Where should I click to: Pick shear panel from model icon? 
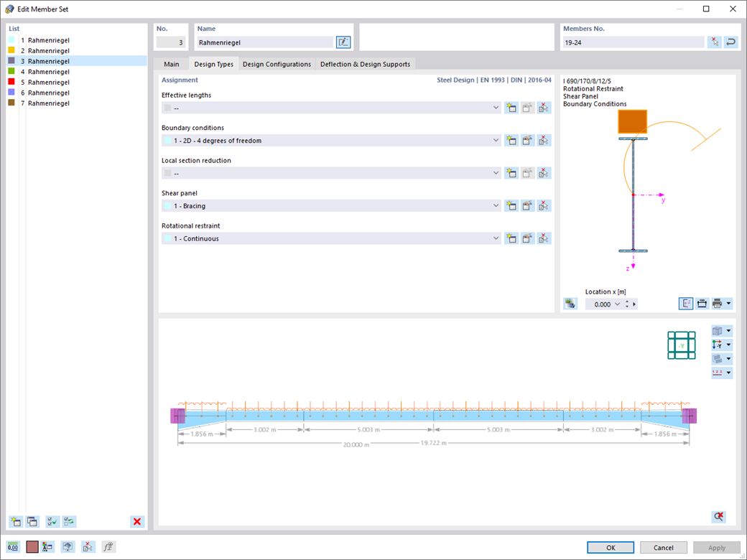point(544,206)
